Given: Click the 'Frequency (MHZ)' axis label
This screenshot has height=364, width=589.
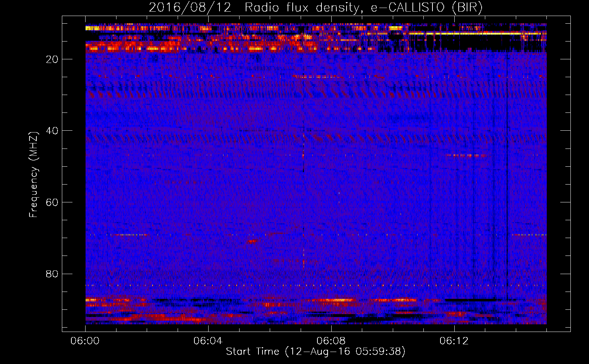Looking at the screenshot, I should 33,175.
